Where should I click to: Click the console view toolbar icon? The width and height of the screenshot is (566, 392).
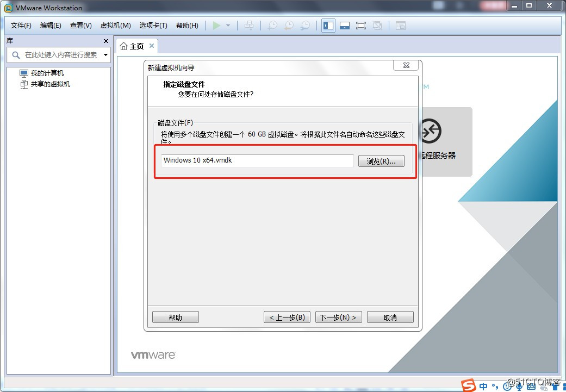coord(401,26)
